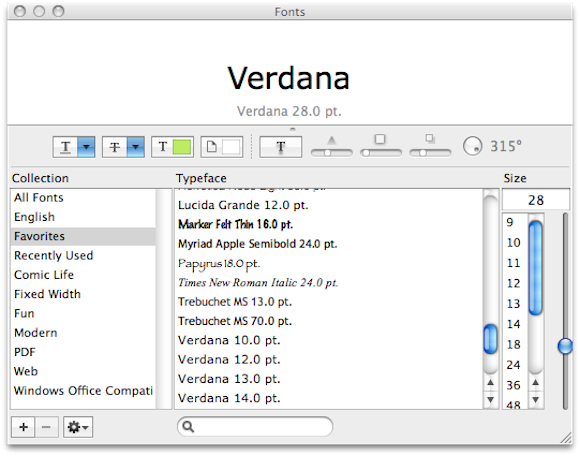Select size 18 in the size list
The height and width of the screenshot is (456, 580).
(515, 344)
